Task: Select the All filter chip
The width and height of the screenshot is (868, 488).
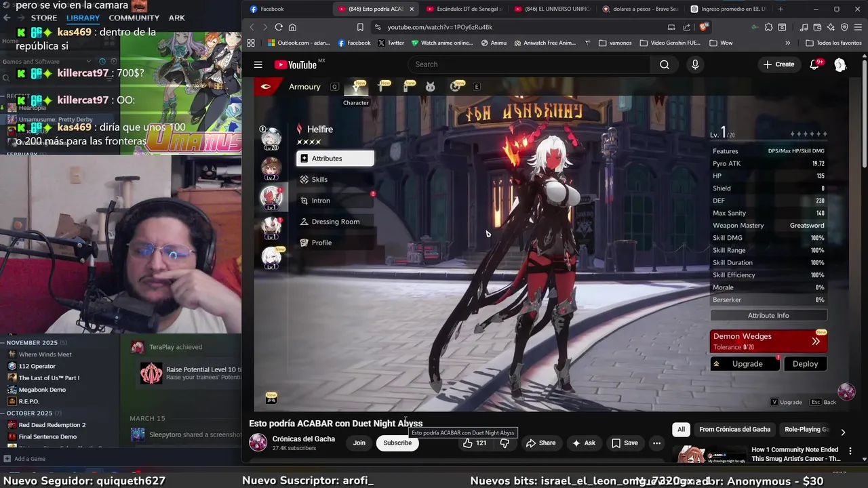Action: 681,429
